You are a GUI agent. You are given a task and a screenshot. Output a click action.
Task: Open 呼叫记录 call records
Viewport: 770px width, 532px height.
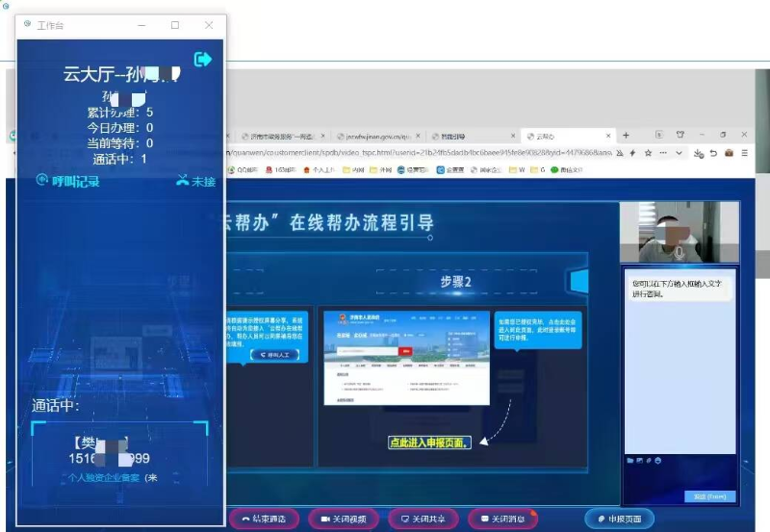point(67,181)
